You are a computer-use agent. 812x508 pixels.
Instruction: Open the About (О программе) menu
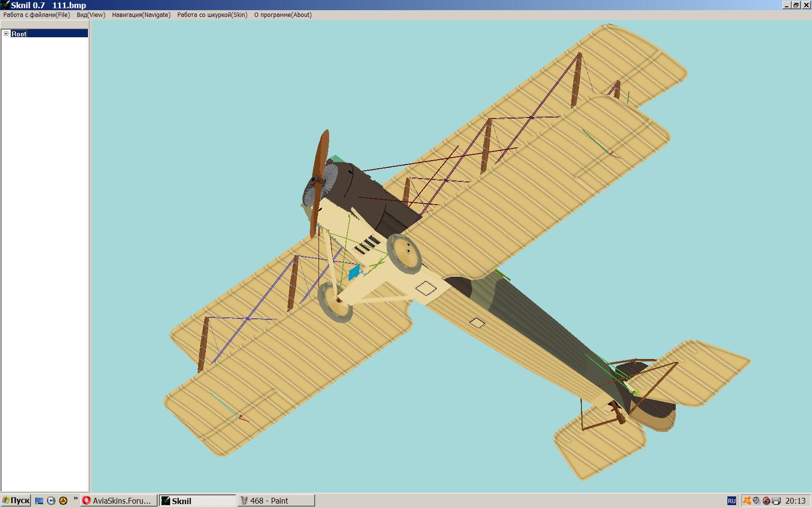click(283, 15)
